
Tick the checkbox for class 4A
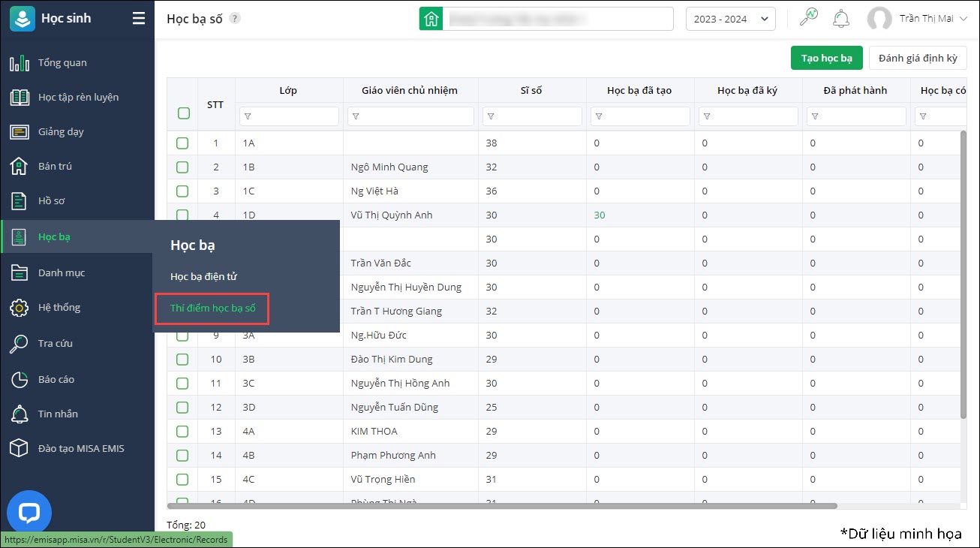coord(182,431)
